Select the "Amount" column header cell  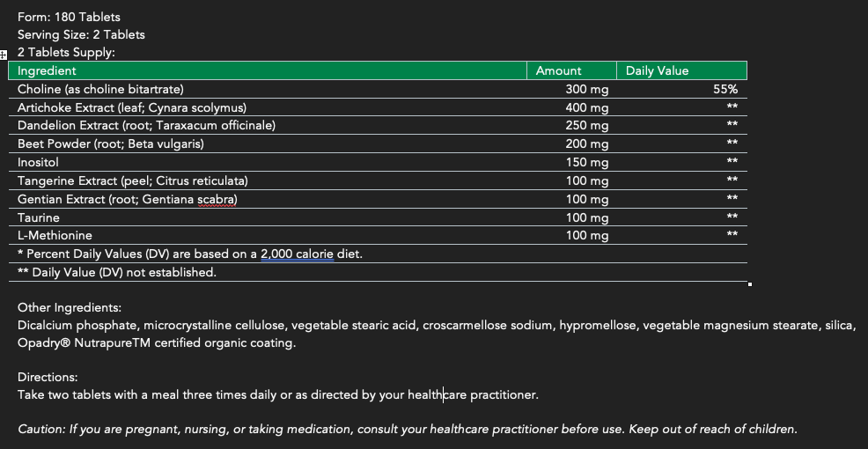(x=559, y=70)
